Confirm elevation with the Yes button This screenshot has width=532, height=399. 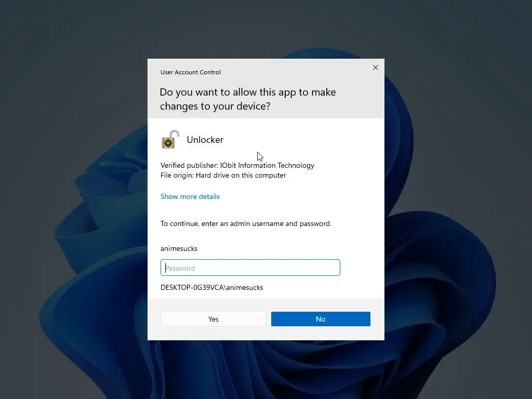[213, 319]
